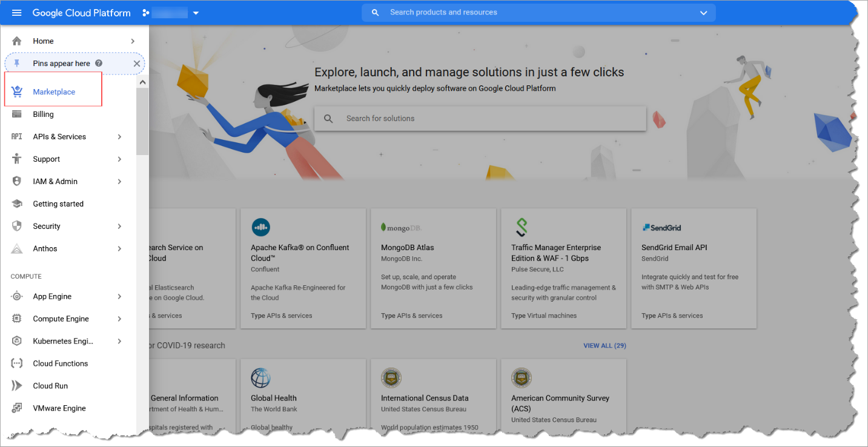This screenshot has width=868, height=447.
Task: Click the SendGrid logo
Action: click(x=661, y=228)
